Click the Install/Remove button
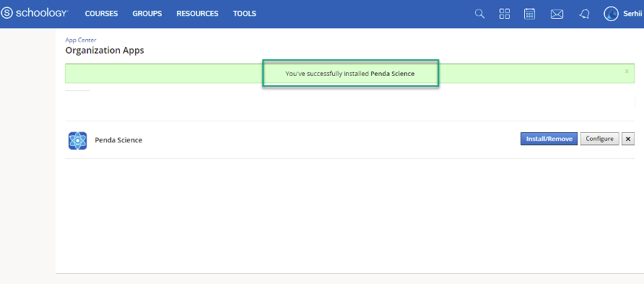The width and height of the screenshot is (644, 284). click(549, 139)
